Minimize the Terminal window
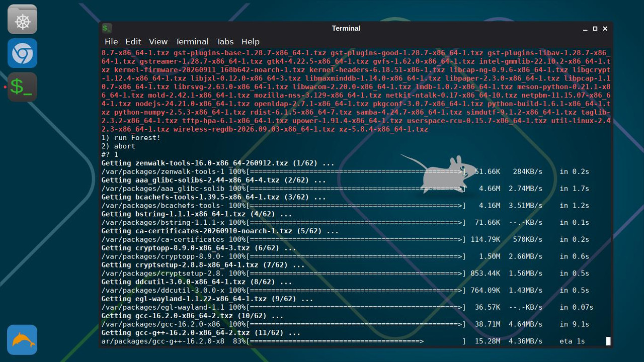 585,29
